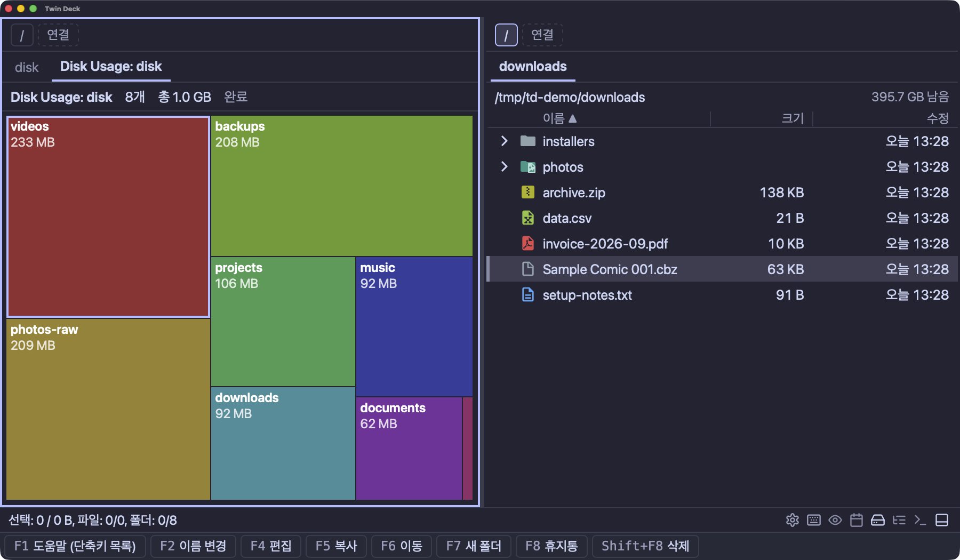Toggle the disk usage drive icon
Image resolution: width=960 pixels, height=560 pixels.
878,520
